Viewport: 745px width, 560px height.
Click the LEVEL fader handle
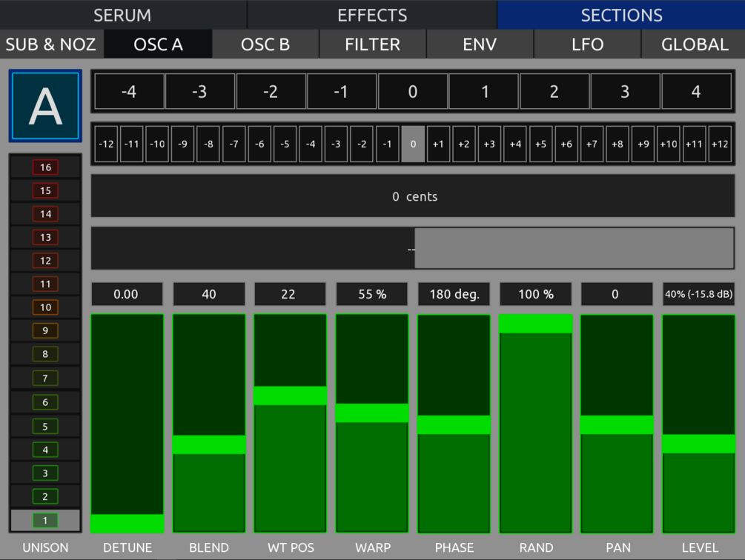click(699, 444)
